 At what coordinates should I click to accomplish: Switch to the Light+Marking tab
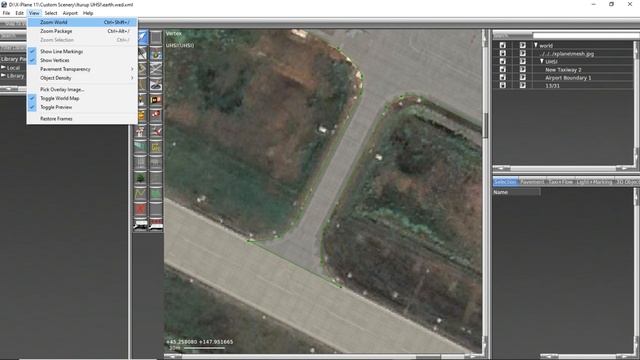click(x=594, y=182)
